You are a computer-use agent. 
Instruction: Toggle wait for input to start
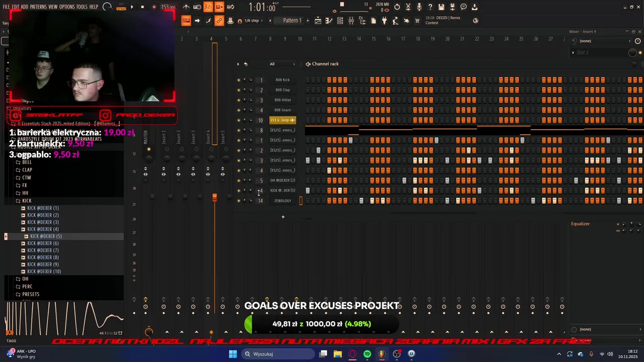[x=197, y=7]
